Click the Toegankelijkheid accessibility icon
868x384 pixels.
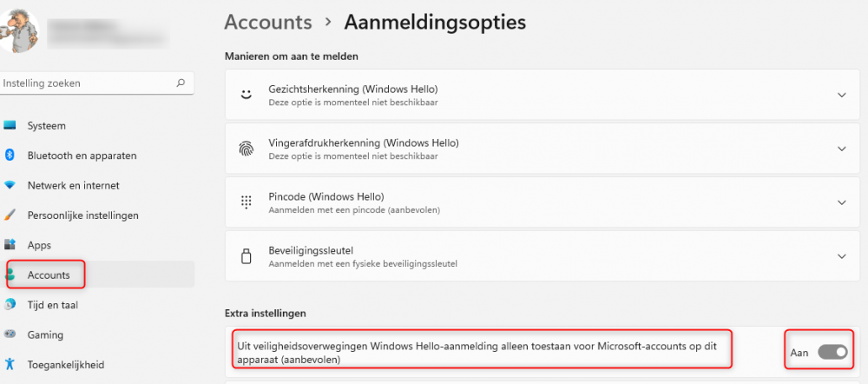tap(10, 364)
